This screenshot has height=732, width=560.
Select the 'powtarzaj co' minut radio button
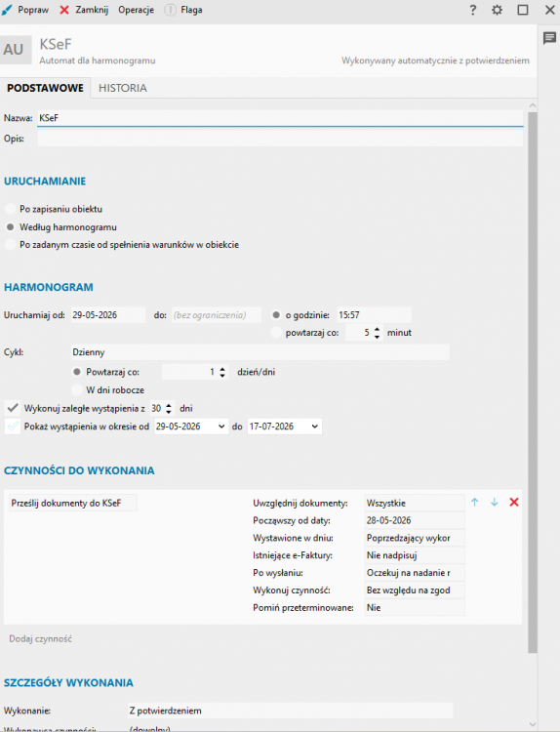(x=276, y=333)
